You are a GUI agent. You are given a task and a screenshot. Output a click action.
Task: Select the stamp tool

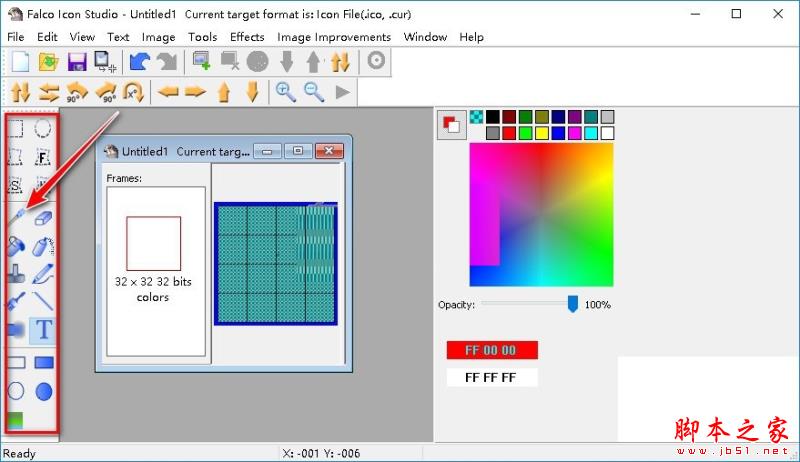tap(16, 274)
